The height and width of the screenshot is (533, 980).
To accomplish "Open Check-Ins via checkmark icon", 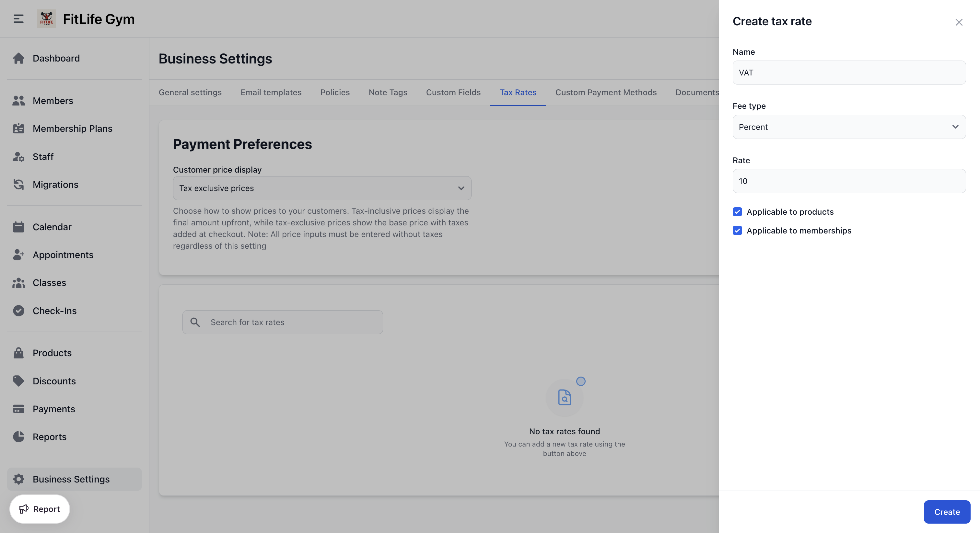I will (18, 311).
